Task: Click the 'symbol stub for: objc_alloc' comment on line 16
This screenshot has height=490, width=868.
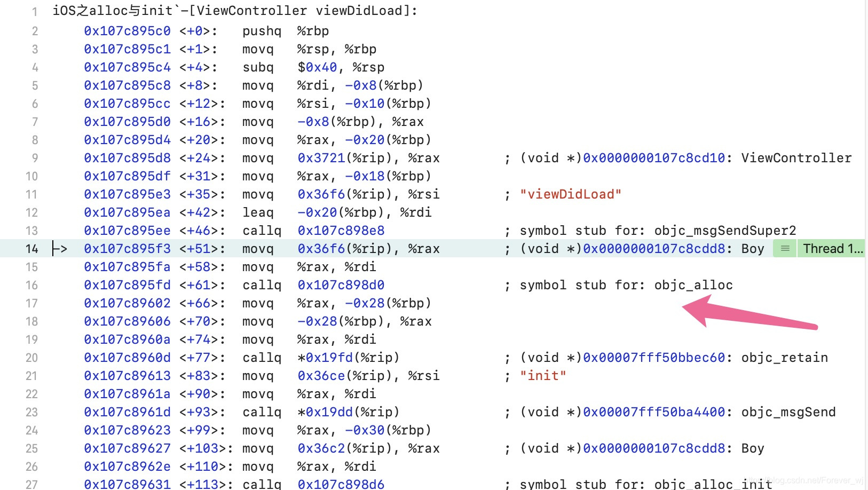Action: point(626,285)
